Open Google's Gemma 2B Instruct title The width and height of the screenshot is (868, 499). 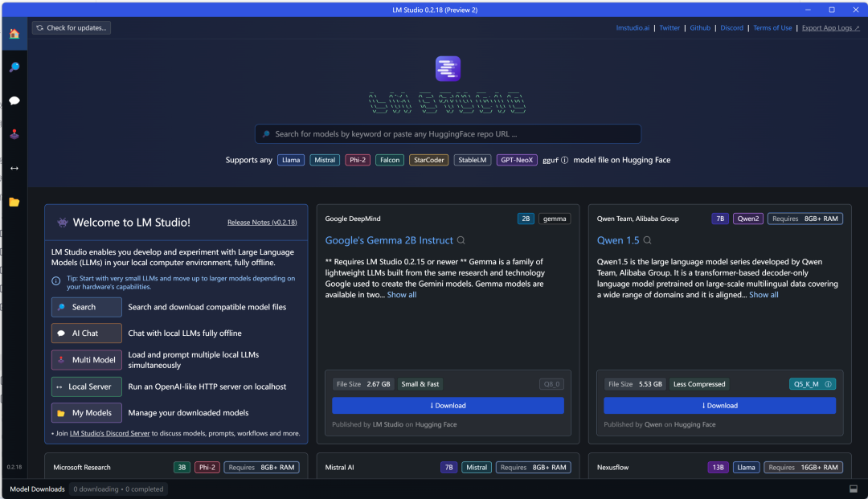[389, 240]
